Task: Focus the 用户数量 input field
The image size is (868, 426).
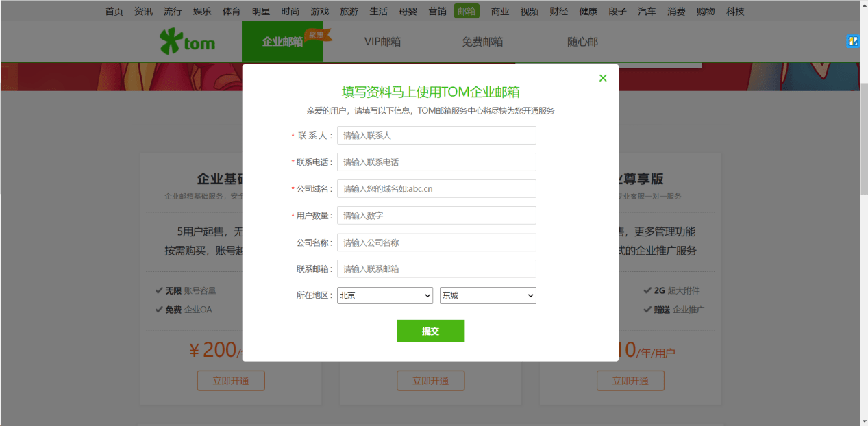Action: tap(436, 215)
